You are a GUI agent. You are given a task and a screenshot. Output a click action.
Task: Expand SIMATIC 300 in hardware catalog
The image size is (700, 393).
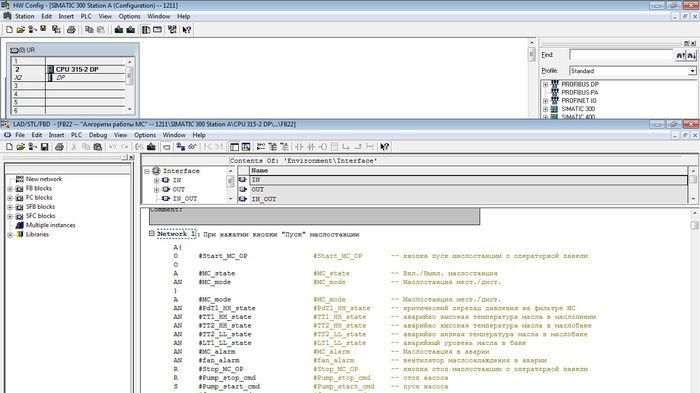[545, 109]
